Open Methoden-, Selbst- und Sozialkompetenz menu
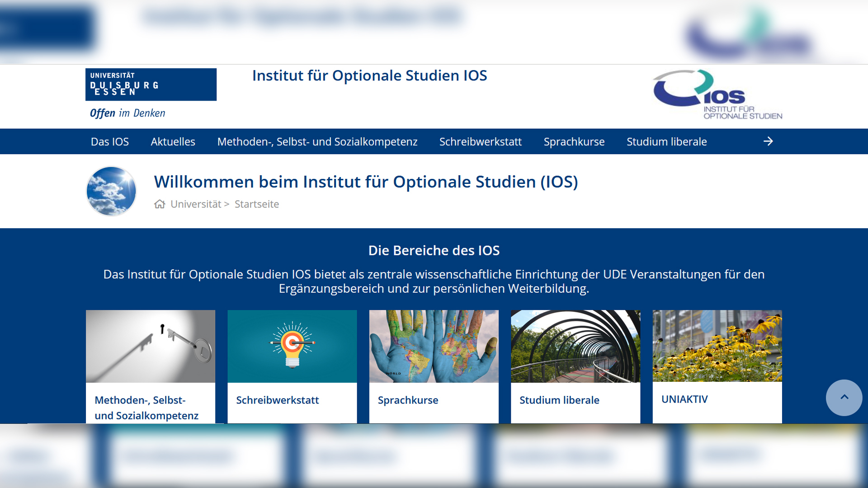Viewport: 868px width, 488px height. click(x=317, y=142)
